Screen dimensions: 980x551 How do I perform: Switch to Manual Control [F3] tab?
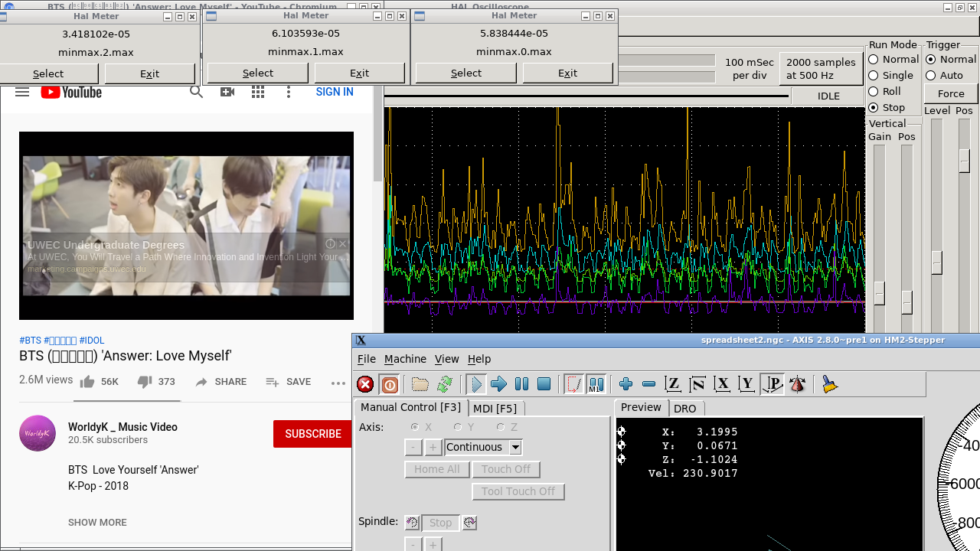(410, 407)
